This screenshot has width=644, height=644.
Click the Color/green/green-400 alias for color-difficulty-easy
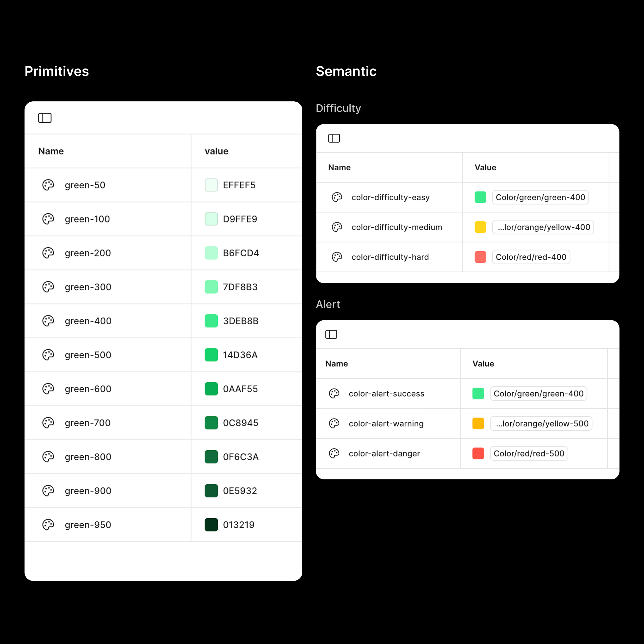(540, 197)
